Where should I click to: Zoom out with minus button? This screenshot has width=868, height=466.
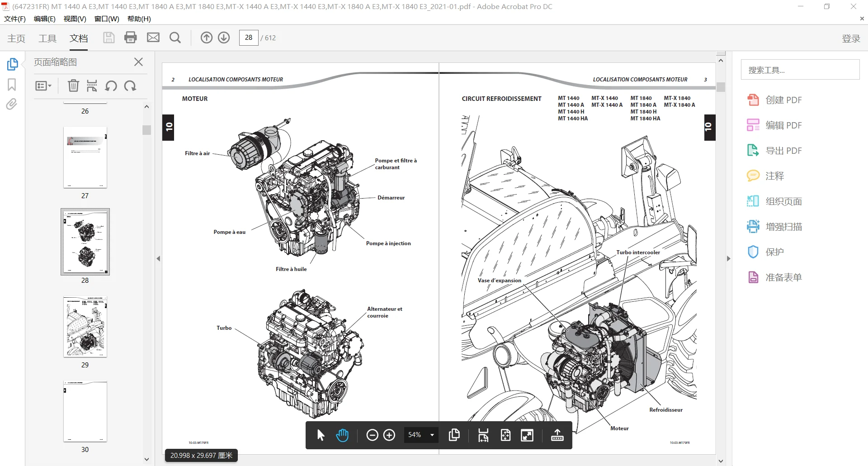372,435
